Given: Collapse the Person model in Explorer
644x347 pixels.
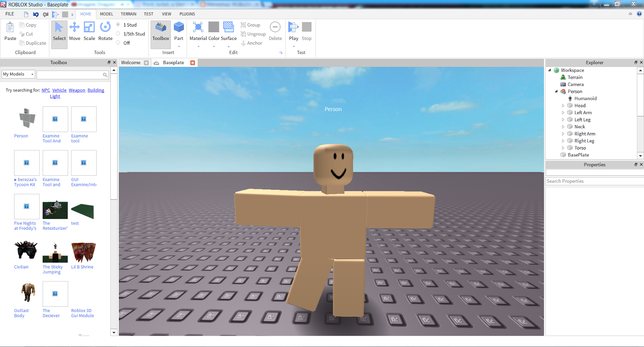Looking at the screenshot, I should coord(556,91).
